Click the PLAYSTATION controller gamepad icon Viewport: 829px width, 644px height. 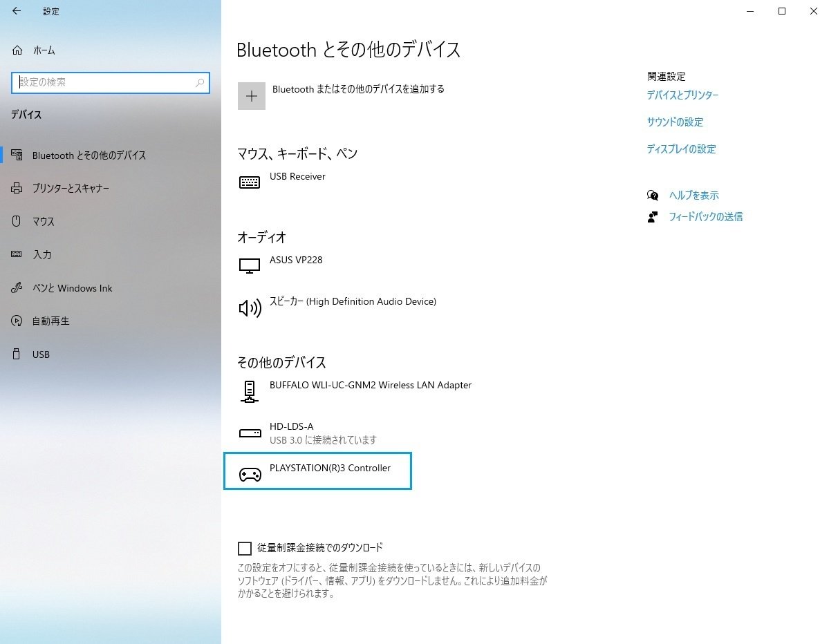[x=250, y=475]
